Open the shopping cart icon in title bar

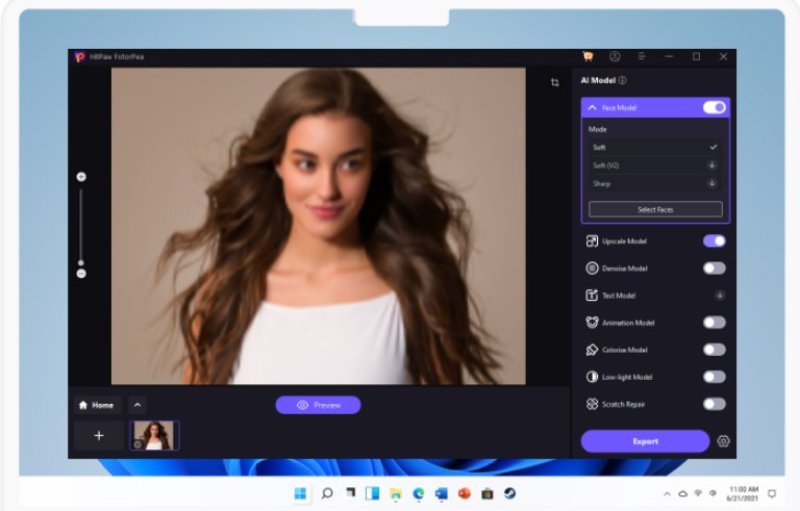click(588, 56)
